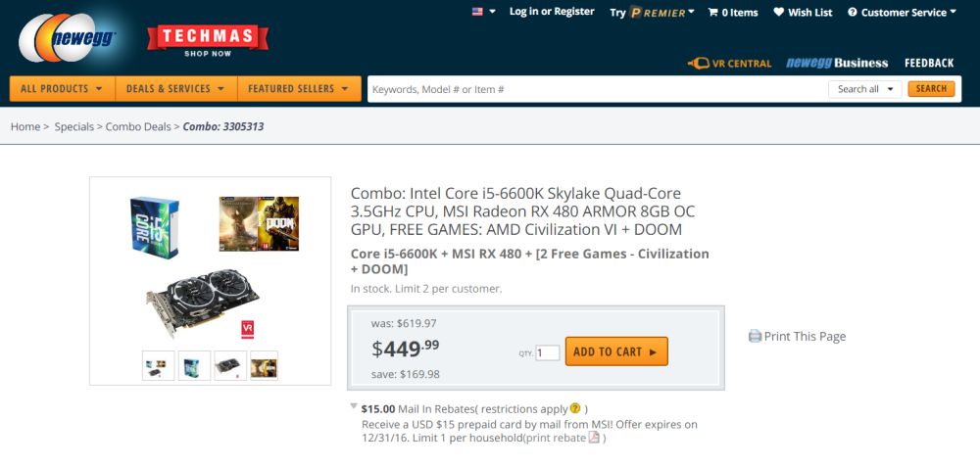
Task: Collapse the Mail In Rebates triangle
Action: coord(354,407)
